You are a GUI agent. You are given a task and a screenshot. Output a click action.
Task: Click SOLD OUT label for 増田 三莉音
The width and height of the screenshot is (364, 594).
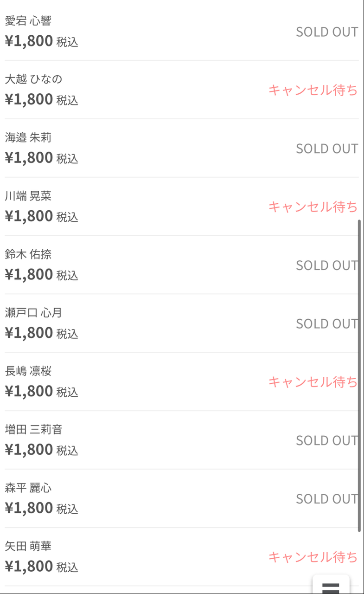pyautogui.click(x=327, y=440)
